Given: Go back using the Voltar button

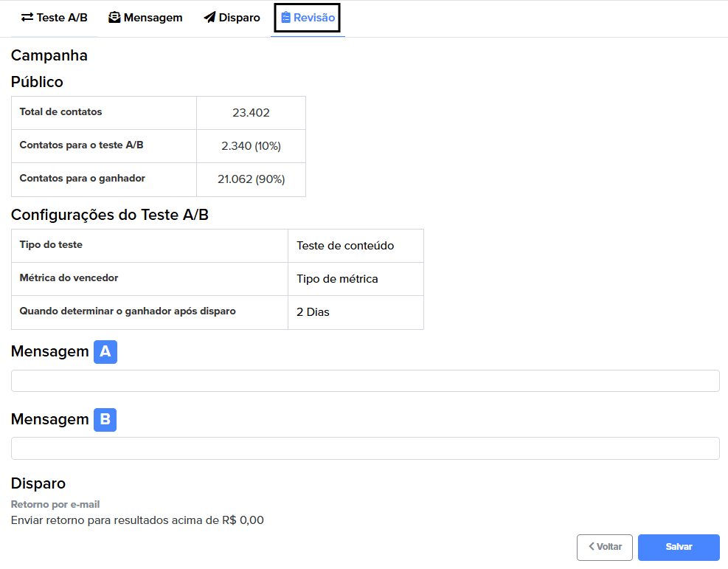Looking at the screenshot, I should [605, 547].
